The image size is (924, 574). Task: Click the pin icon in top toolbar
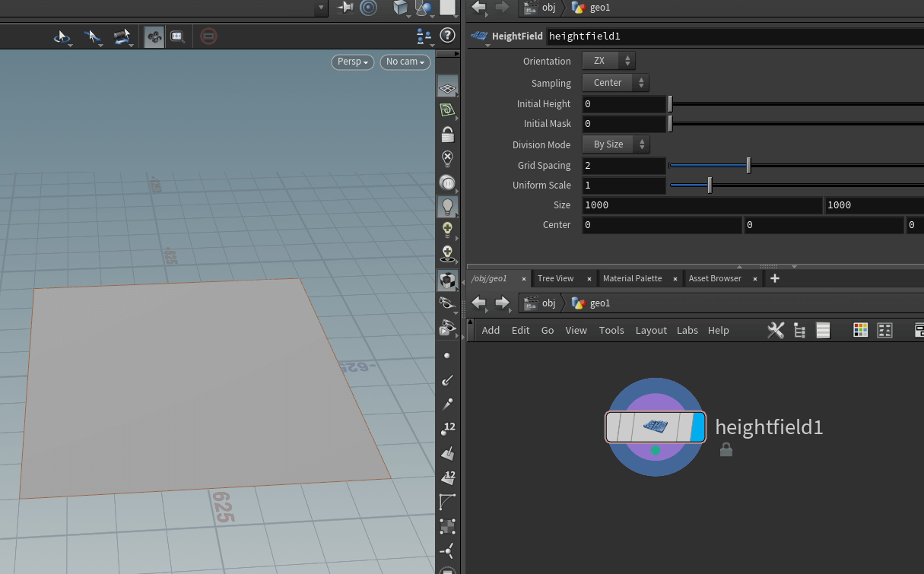click(346, 8)
